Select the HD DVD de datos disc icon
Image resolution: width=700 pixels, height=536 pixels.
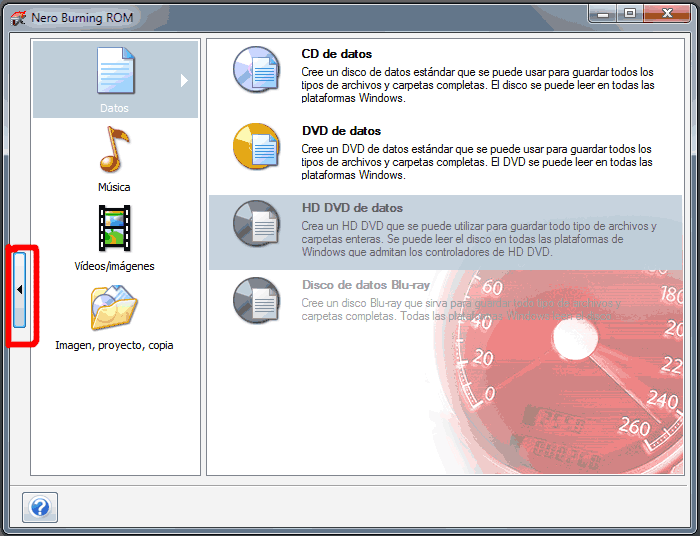click(256, 223)
